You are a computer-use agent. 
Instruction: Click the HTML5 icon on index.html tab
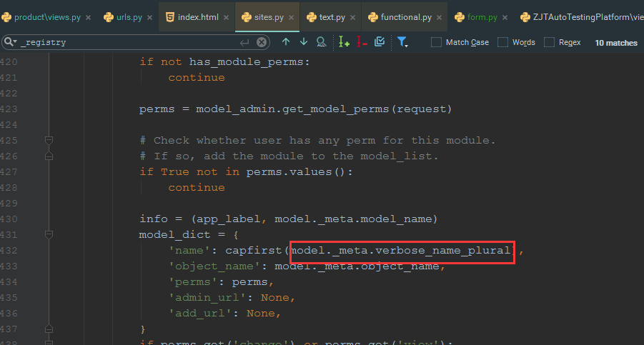[x=169, y=17]
